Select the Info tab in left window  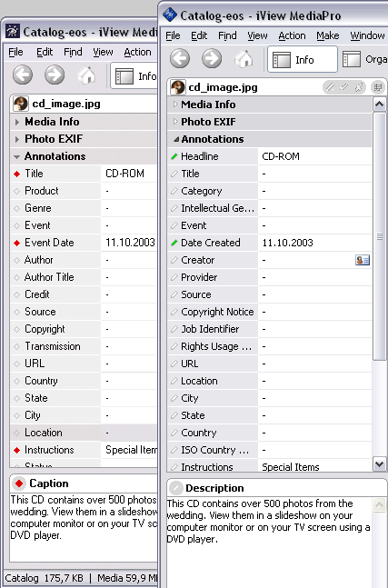(x=134, y=76)
